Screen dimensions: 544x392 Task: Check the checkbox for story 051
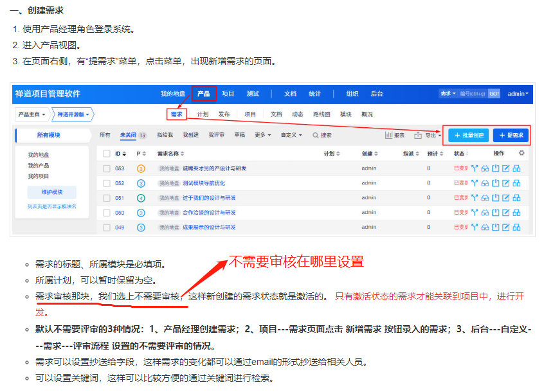[x=107, y=198]
